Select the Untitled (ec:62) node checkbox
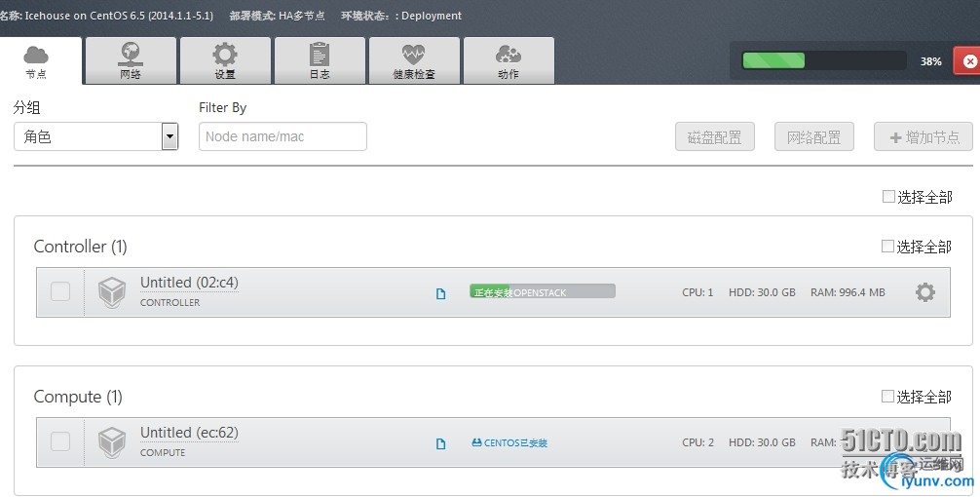 60,441
